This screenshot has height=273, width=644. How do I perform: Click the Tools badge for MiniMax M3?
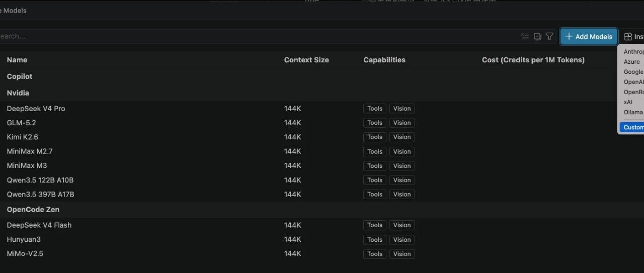coord(375,165)
